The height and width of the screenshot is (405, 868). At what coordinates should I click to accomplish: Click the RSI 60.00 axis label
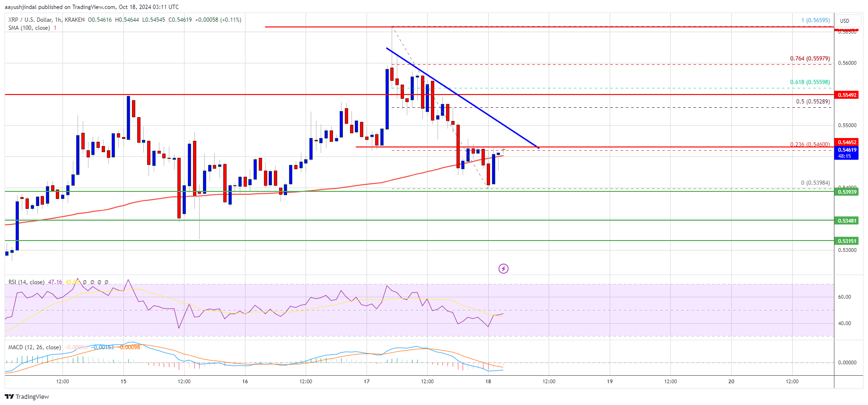844,297
